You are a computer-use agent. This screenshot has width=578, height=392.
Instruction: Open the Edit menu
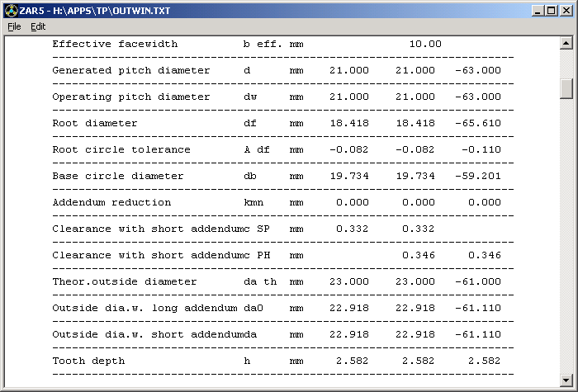(x=38, y=26)
